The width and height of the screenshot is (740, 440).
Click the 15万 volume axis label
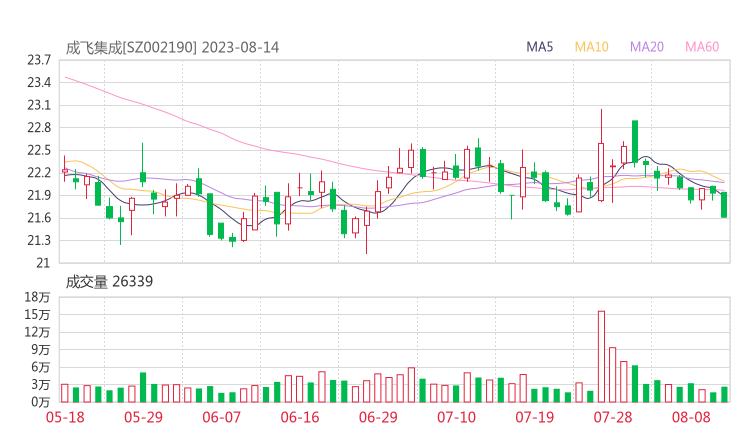point(37,314)
